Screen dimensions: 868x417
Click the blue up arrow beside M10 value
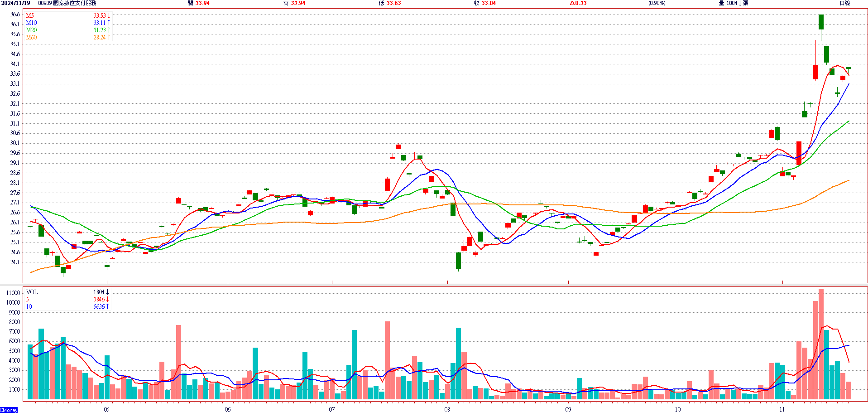(x=109, y=23)
